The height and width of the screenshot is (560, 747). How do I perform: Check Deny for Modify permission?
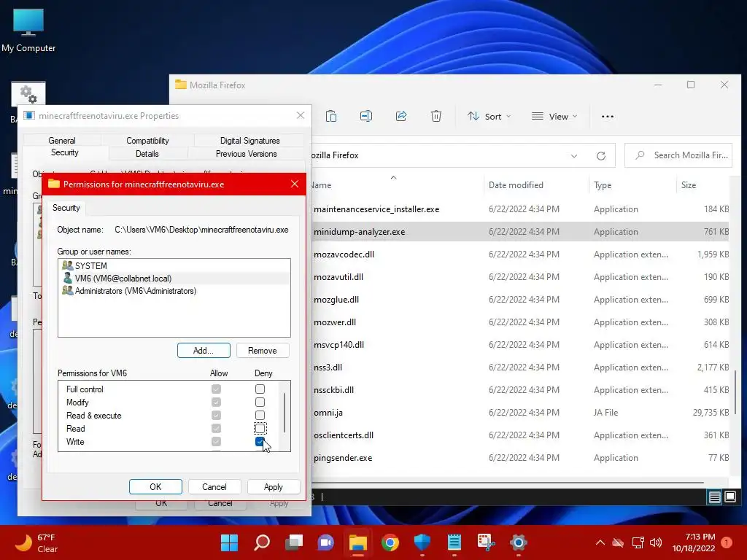(260, 402)
